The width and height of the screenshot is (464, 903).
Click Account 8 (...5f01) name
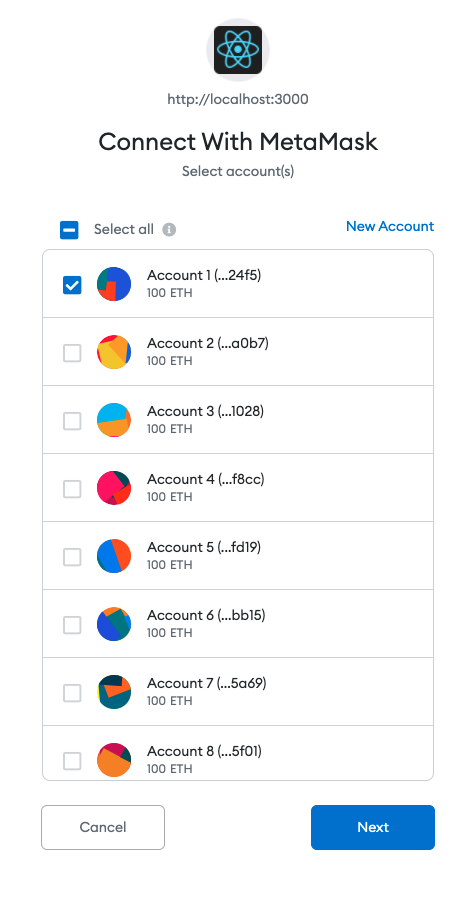click(204, 751)
